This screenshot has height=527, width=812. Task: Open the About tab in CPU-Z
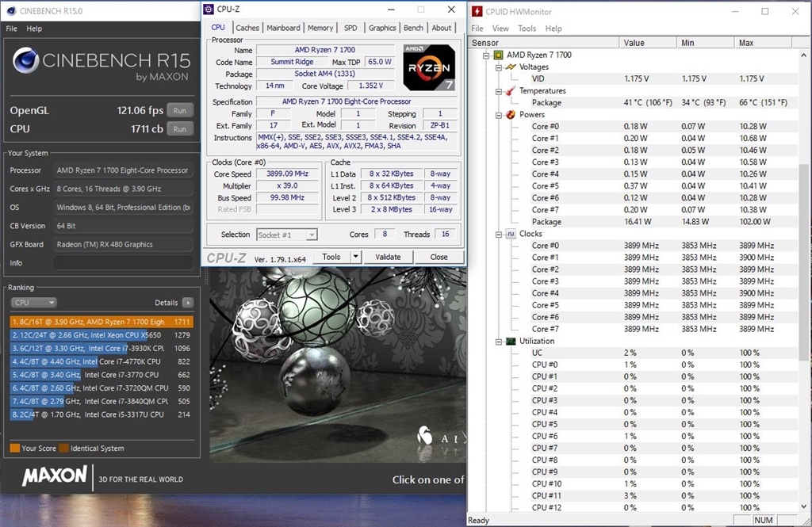point(442,28)
